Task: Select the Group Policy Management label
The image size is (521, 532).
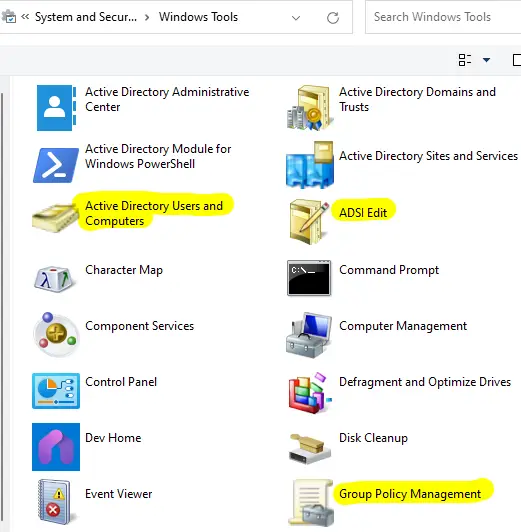Action: [x=410, y=494]
